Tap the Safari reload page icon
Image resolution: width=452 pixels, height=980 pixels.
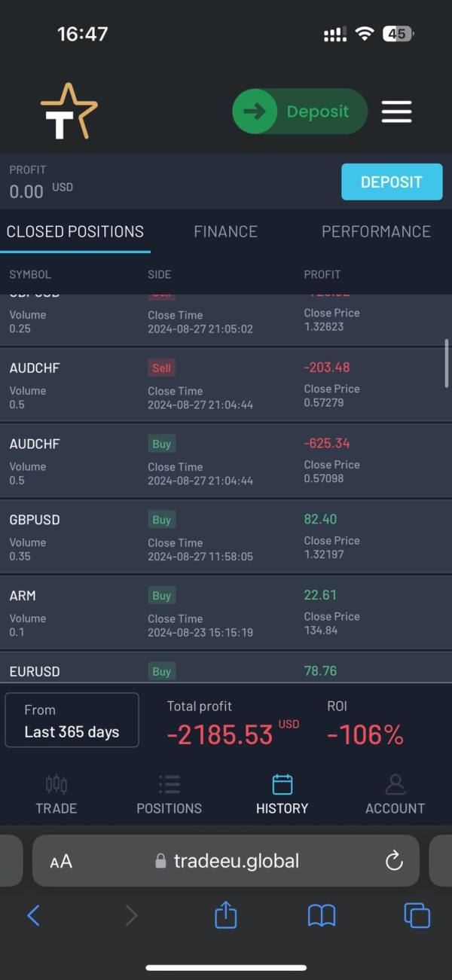click(x=394, y=861)
